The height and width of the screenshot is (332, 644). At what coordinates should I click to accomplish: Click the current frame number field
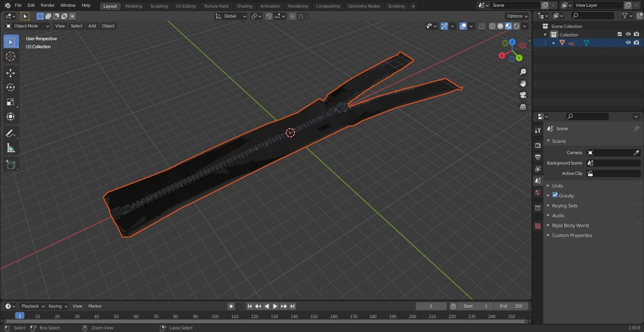point(431,306)
